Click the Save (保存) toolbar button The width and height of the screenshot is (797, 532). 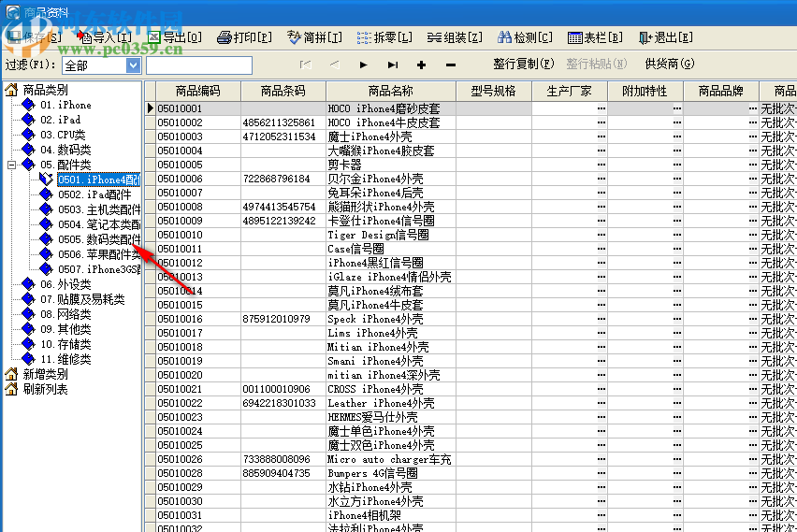(35, 37)
